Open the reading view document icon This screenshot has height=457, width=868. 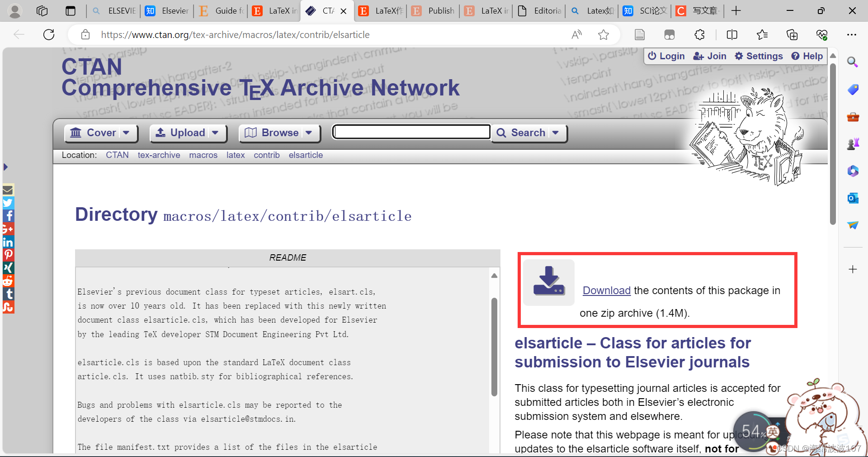tap(640, 34)
